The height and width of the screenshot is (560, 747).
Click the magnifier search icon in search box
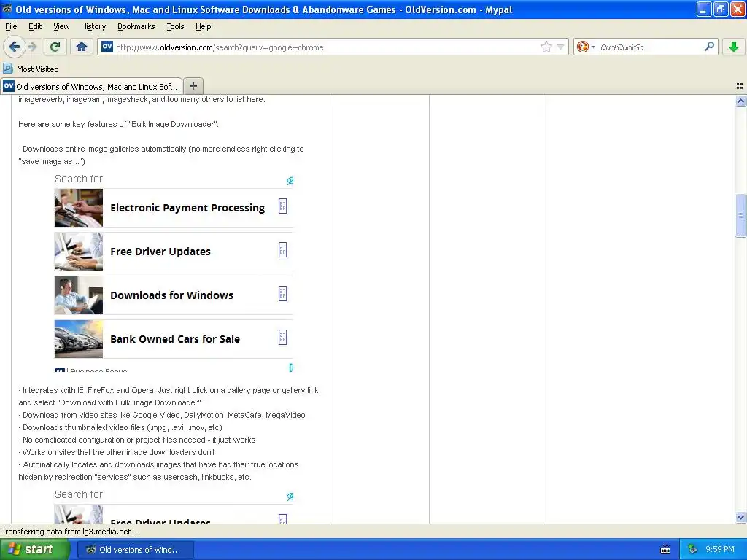click(x=709, y=46)
